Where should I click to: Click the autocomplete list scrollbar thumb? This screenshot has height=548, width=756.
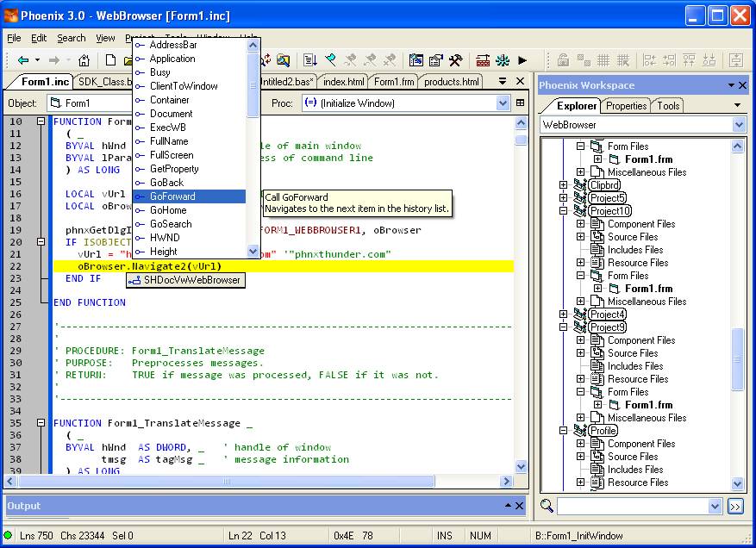[253, 84]
